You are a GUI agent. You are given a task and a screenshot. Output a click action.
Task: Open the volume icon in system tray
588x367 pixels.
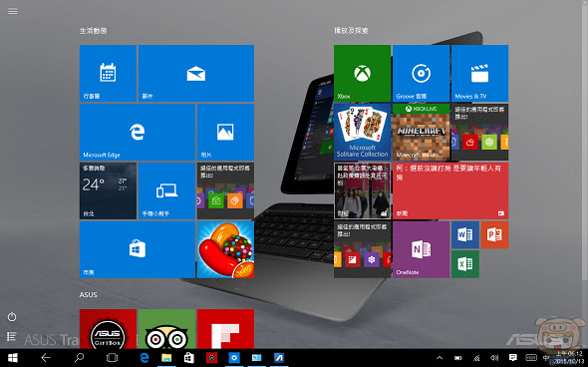tap(494, 358)
